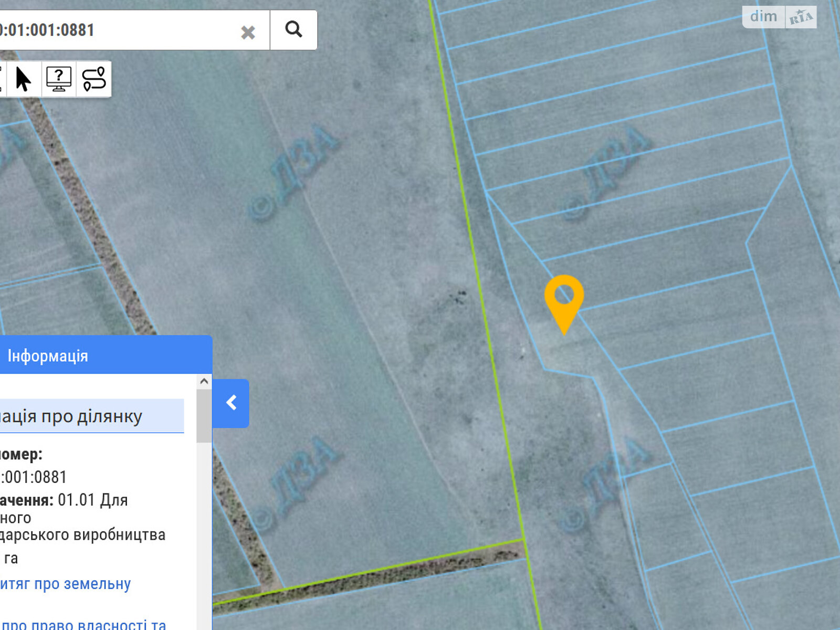The height and width of the screenshot is (630, 840).
Task: Open the 'итяг про земельну' link
Action: (65, 583)
